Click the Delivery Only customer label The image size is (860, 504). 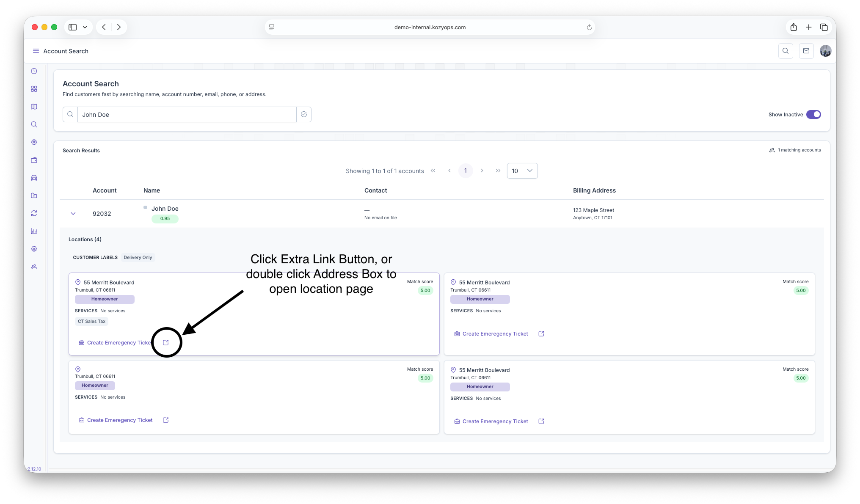pyautogui.click(x=138, y=257)
